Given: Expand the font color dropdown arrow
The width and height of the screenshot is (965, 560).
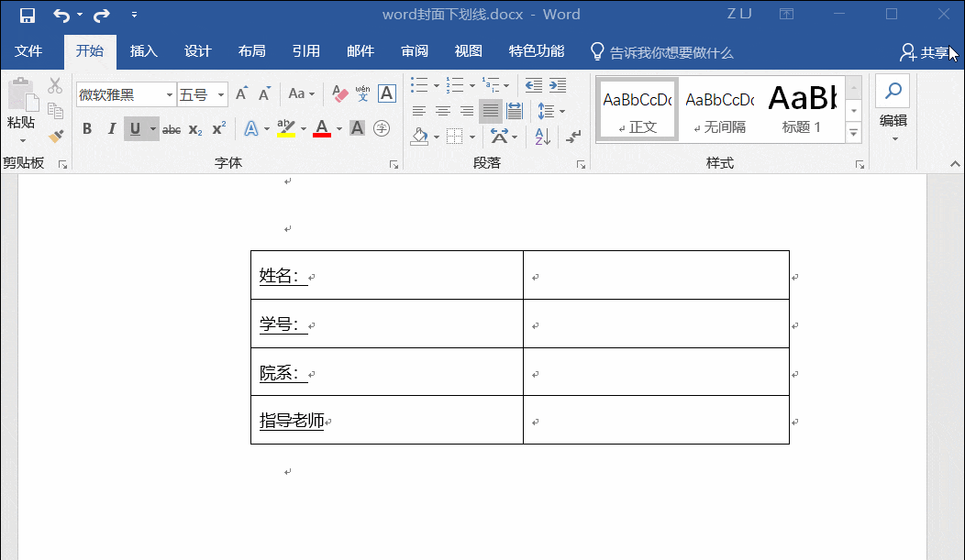Looking at the screenshot, I should (x=339, y=128).
